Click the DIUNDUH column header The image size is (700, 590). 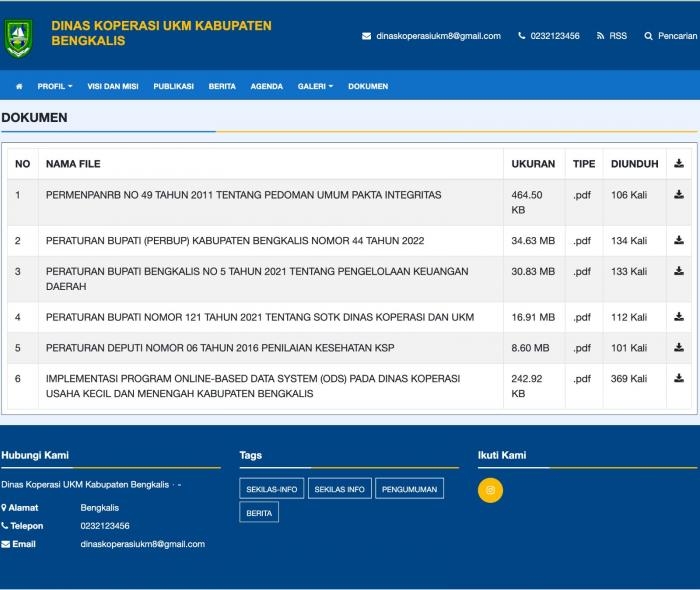pos(634,164)
